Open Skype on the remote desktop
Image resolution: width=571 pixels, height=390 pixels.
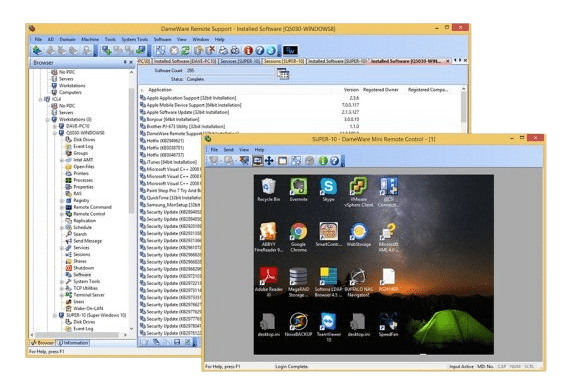tap(328, 190)
